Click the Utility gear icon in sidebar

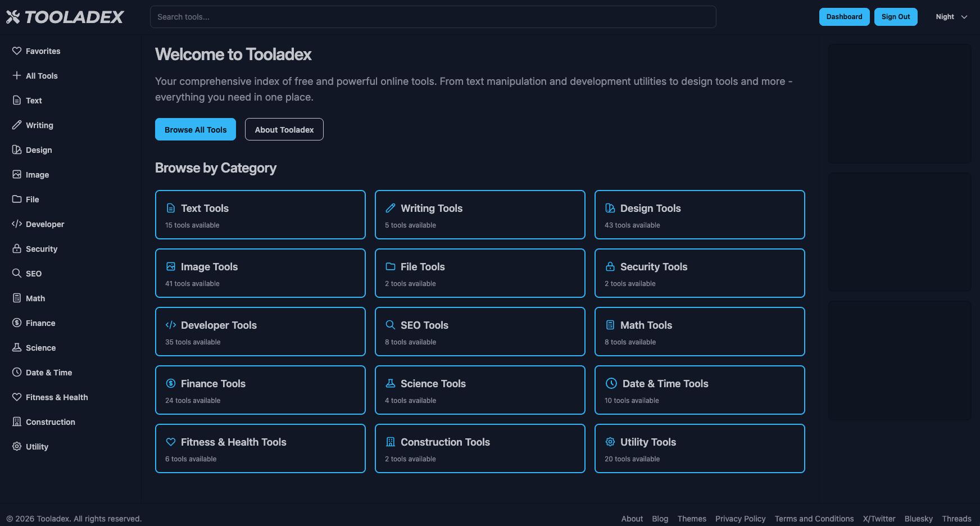(x=17, y=447)
